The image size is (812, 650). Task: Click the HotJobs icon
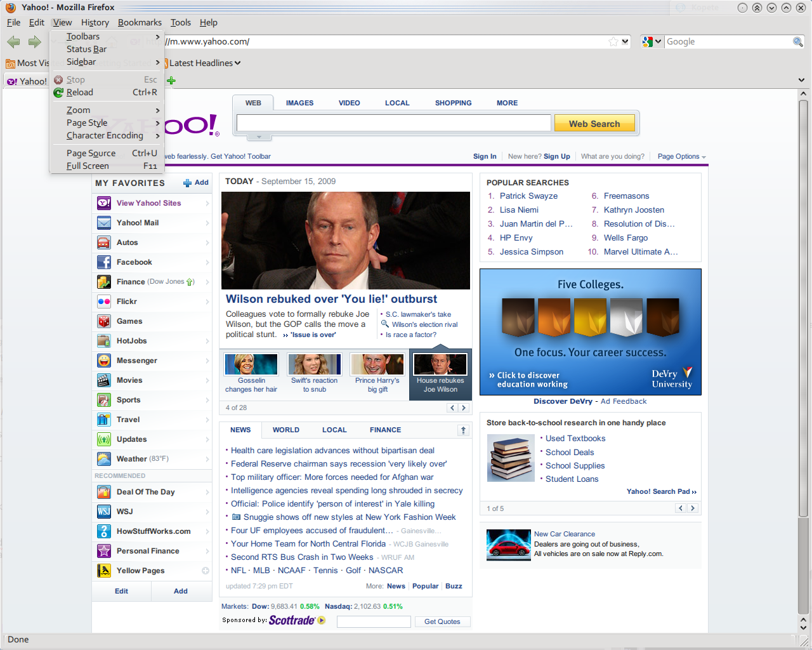[x=104, y=341]
